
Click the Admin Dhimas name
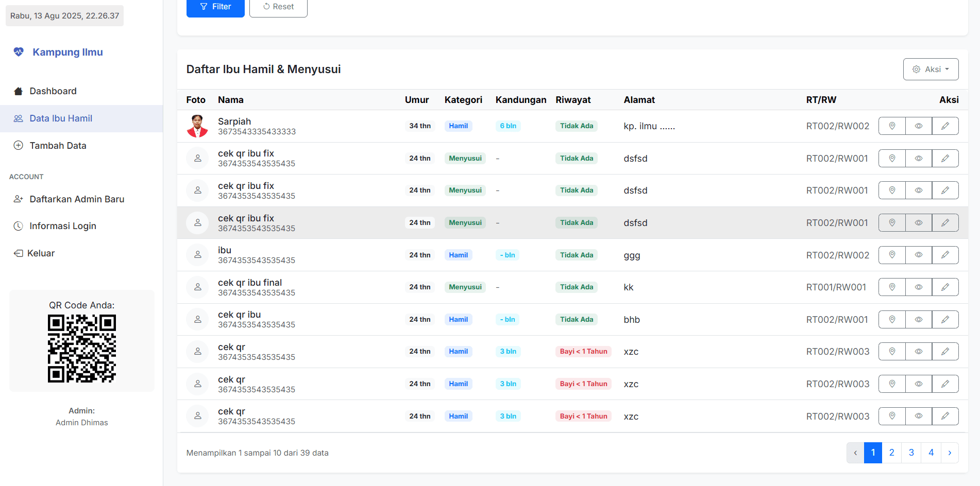point(82,423)
